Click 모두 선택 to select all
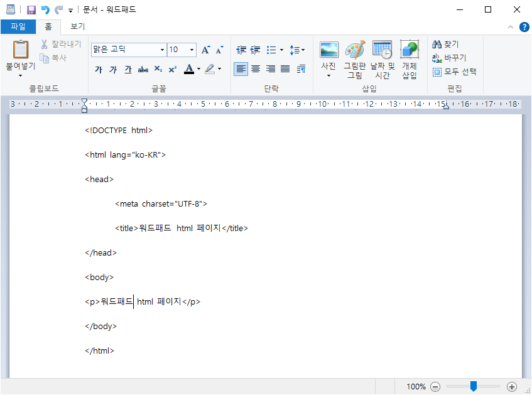The image size is (532, 395). click(x=455, y=72)
